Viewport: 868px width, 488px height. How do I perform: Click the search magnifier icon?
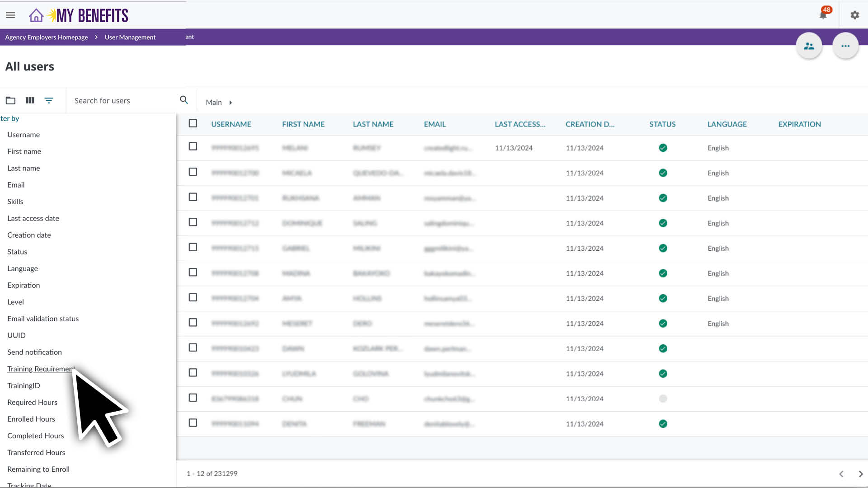click(x=184, y=99)
